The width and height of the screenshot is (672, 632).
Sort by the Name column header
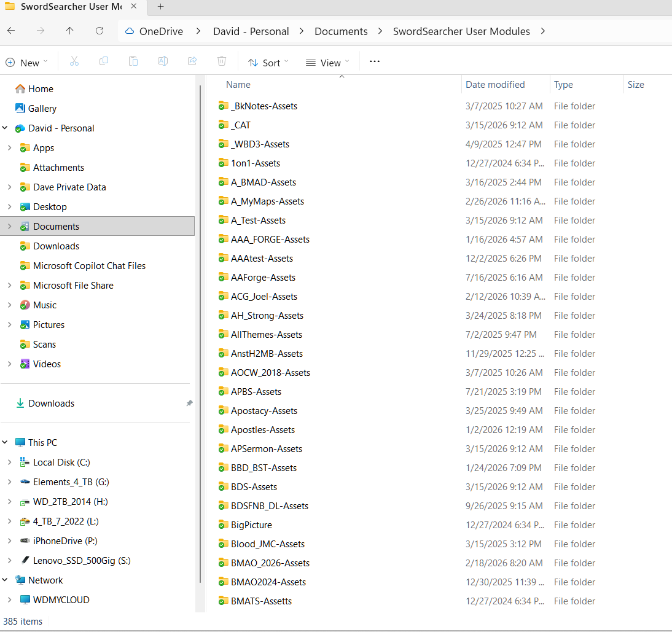pos(238,85)
